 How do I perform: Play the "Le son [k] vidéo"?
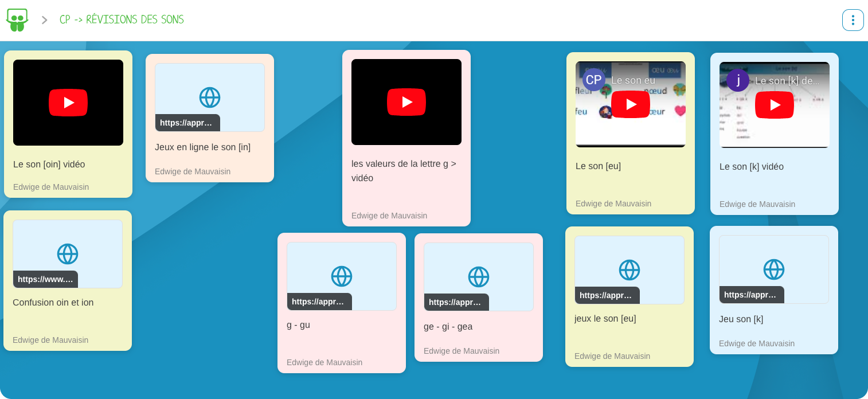[x=774, y=105]
